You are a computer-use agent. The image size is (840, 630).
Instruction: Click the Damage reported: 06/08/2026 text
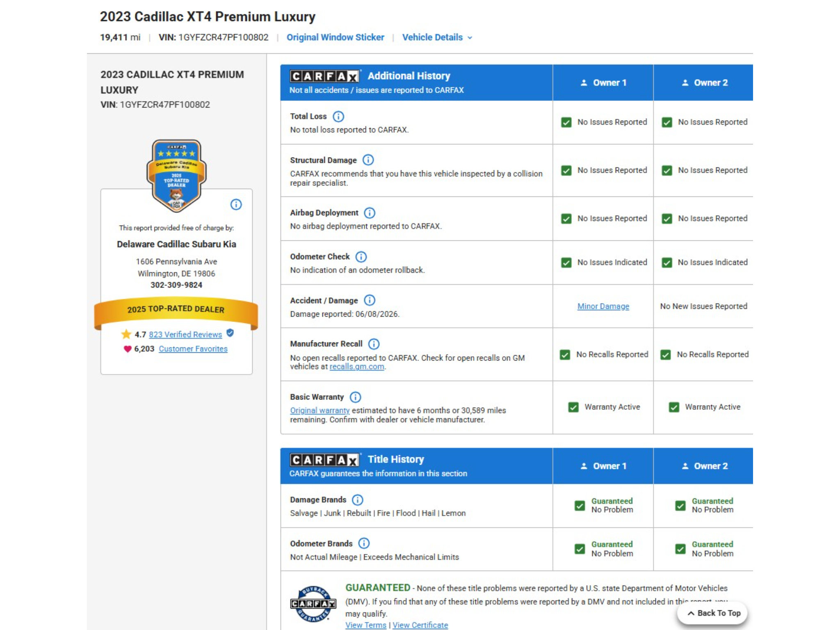pyautogui.click(x=345, y=314)
